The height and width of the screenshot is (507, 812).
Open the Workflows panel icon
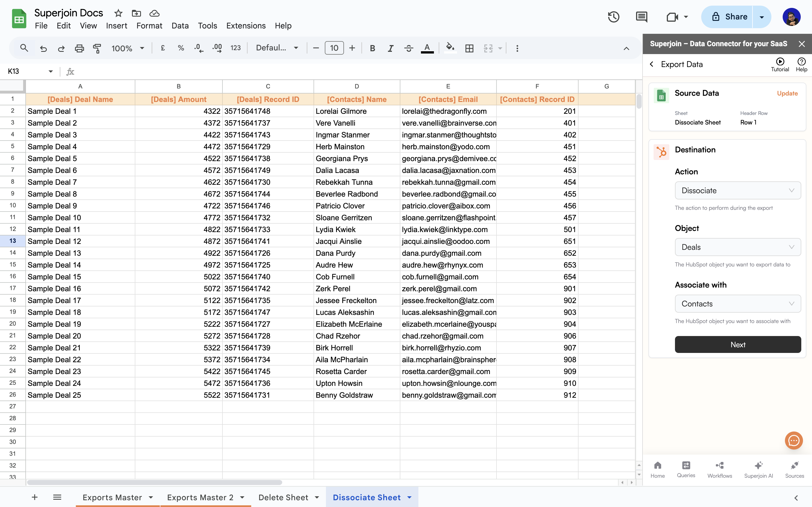(720, 466)
